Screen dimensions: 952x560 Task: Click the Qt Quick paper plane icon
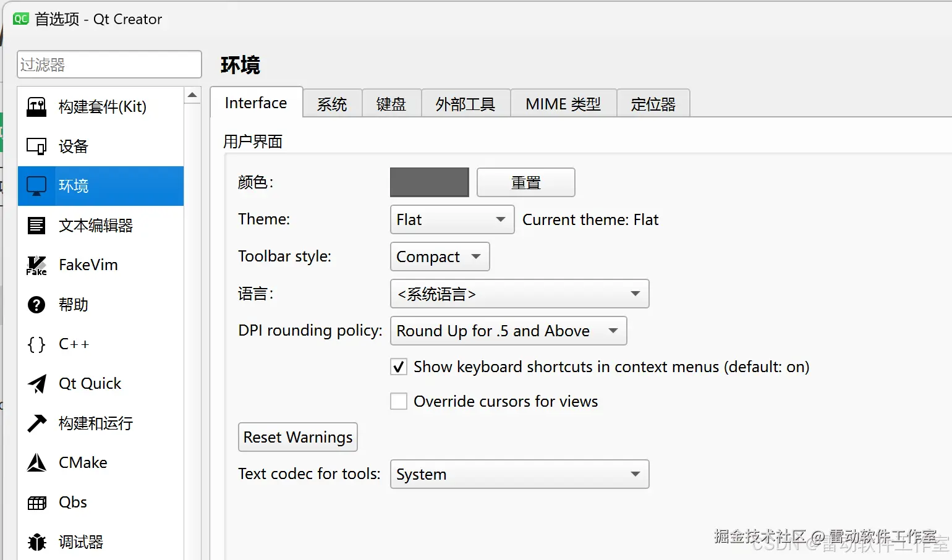click(36, 384)
